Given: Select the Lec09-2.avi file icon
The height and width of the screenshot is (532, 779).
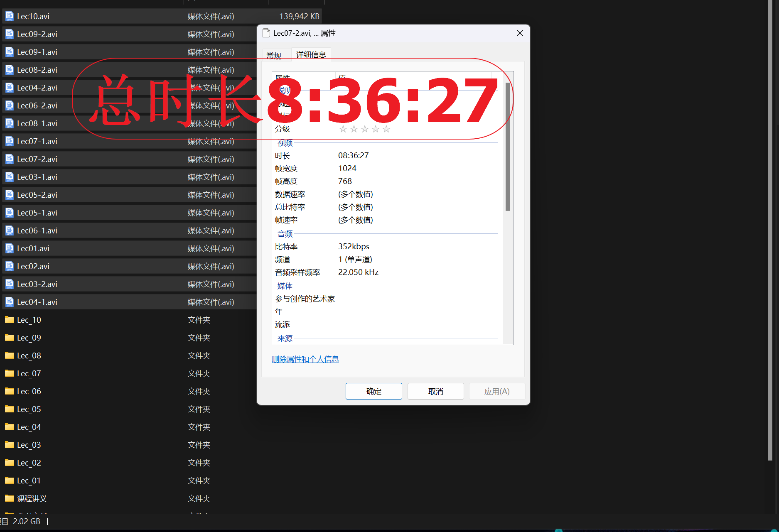Looking at the screenshot, I should (9, 34).
